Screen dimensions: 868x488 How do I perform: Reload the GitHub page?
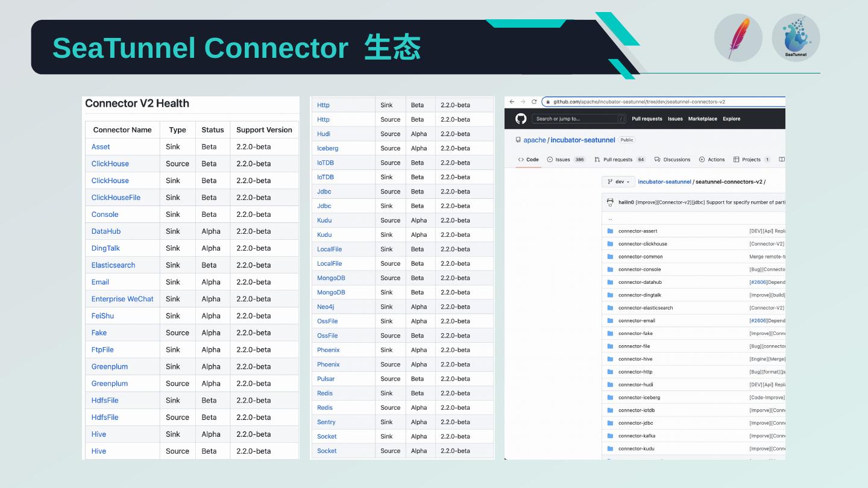534,102
